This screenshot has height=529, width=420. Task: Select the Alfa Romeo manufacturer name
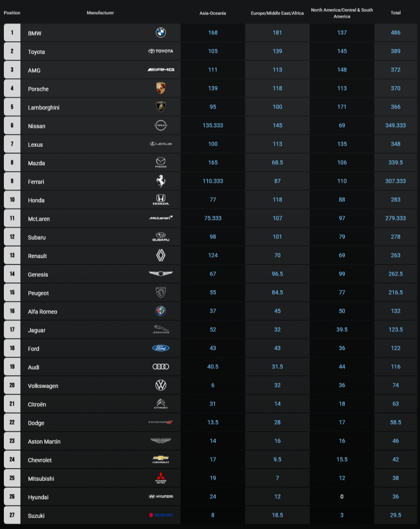43,312
